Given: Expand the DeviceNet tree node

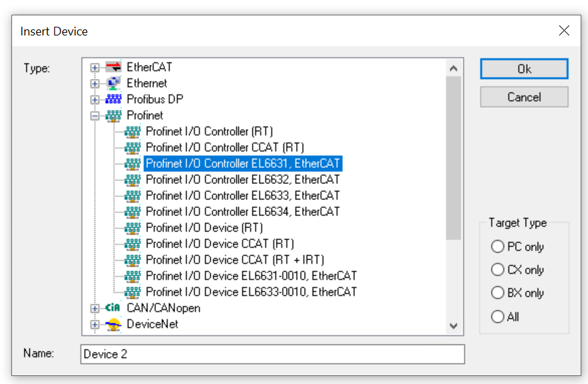Looking at the screenshot, I should coord(95,324).
